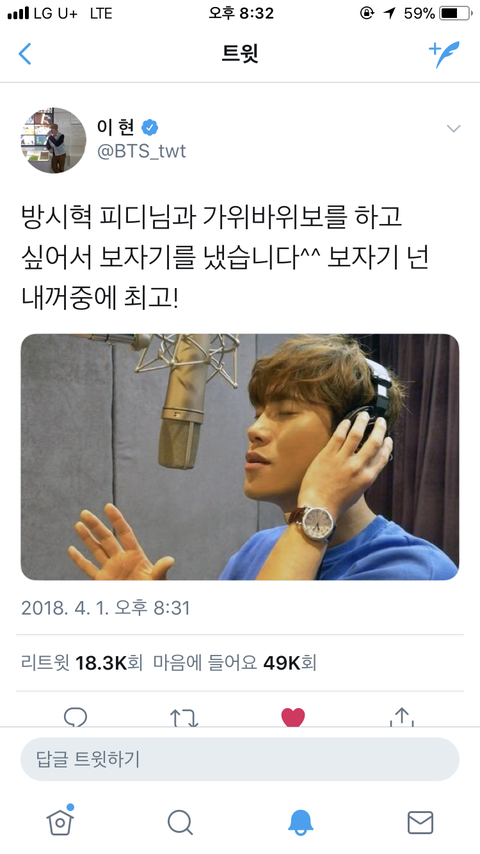Expand the tweet options chevron menu
Screen dimensions: 480x854
pos(453,129)
